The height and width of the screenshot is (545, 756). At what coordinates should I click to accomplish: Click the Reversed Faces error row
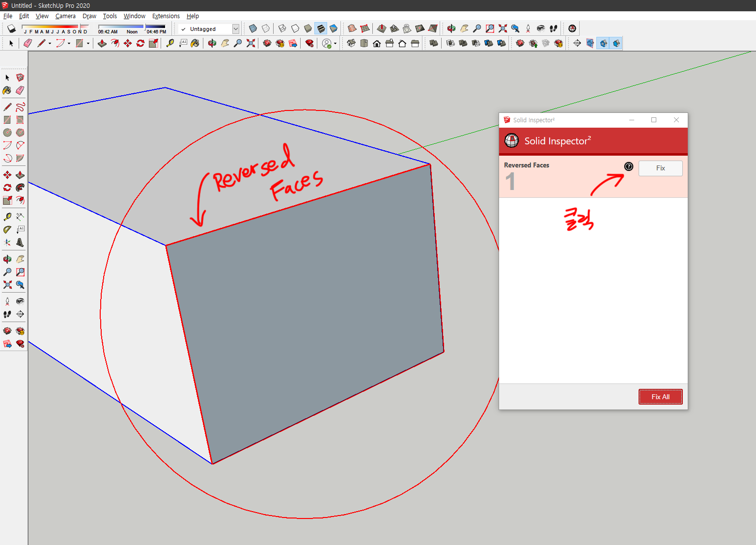tap(593, 177)
